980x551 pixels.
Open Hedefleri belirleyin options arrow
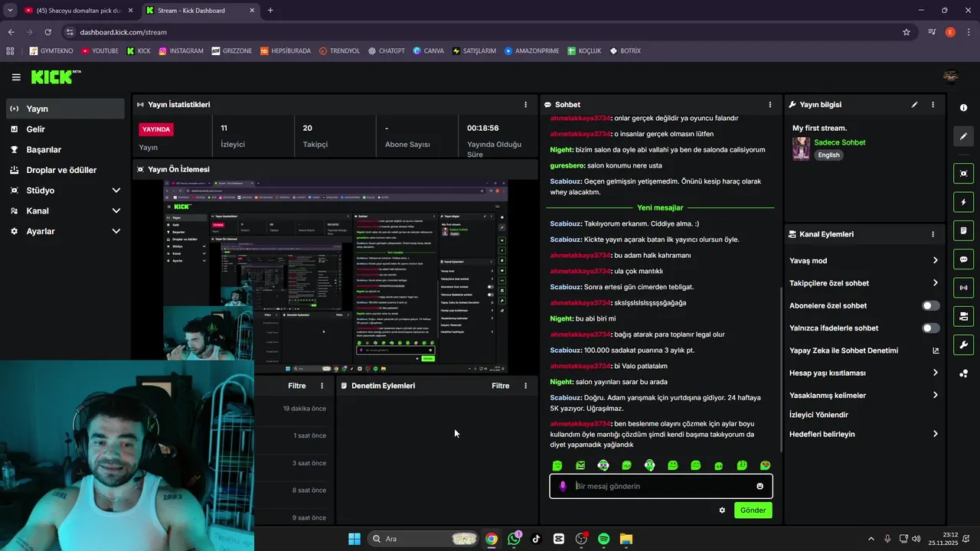click(936, 434)
